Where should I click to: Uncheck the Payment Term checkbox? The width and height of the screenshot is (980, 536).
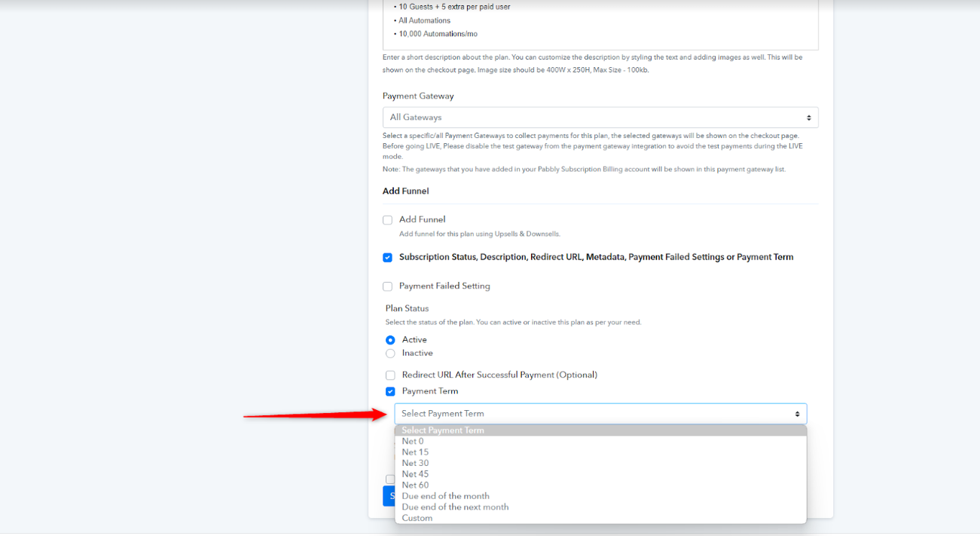click(390, 392)
